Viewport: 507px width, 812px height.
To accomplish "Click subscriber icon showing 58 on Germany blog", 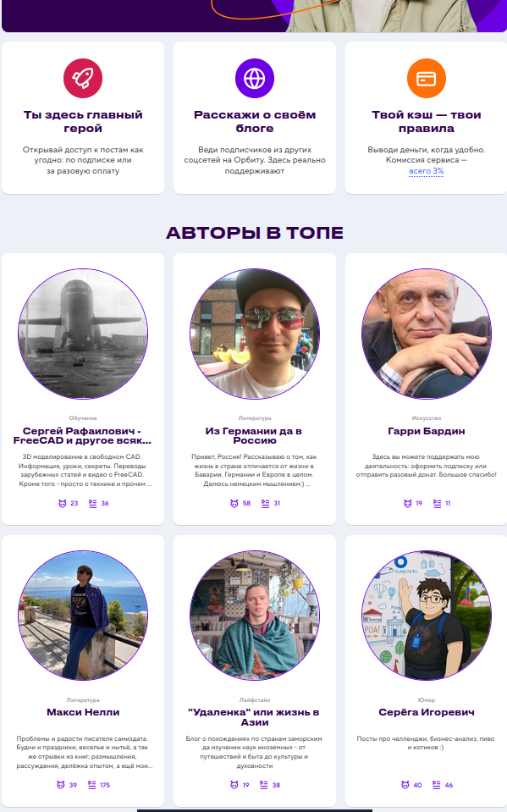I will [x=234, y=503].
